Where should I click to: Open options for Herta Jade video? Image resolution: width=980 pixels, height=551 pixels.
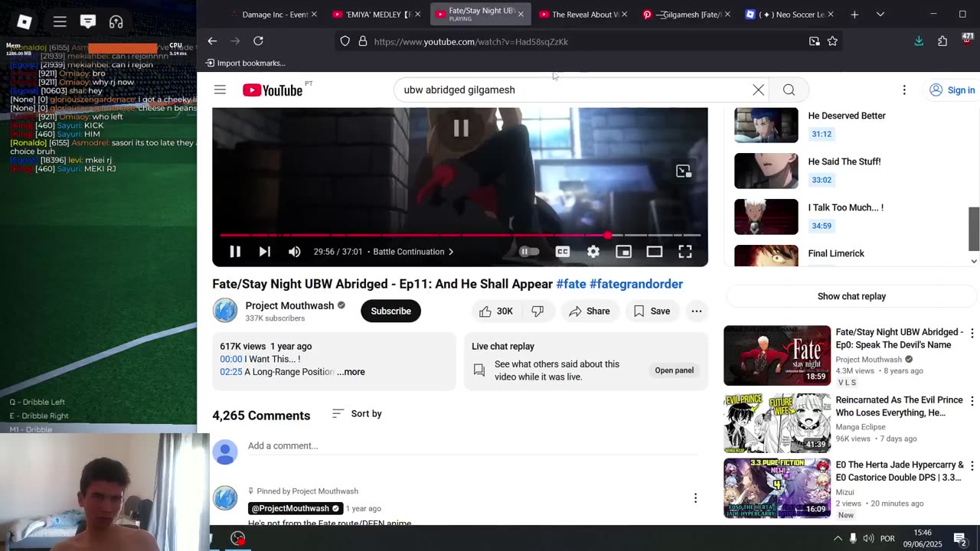pyautogui.click(x=972, y=466)
